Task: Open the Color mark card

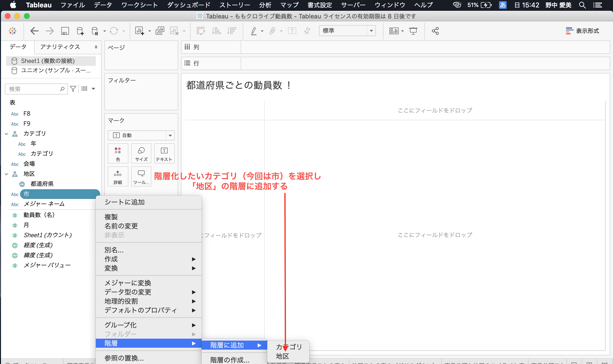Action: 118,153
